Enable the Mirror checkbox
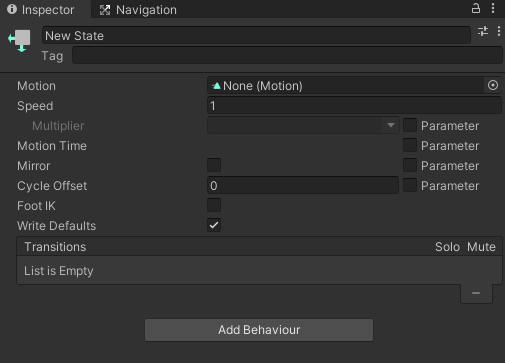 [214, 165]
